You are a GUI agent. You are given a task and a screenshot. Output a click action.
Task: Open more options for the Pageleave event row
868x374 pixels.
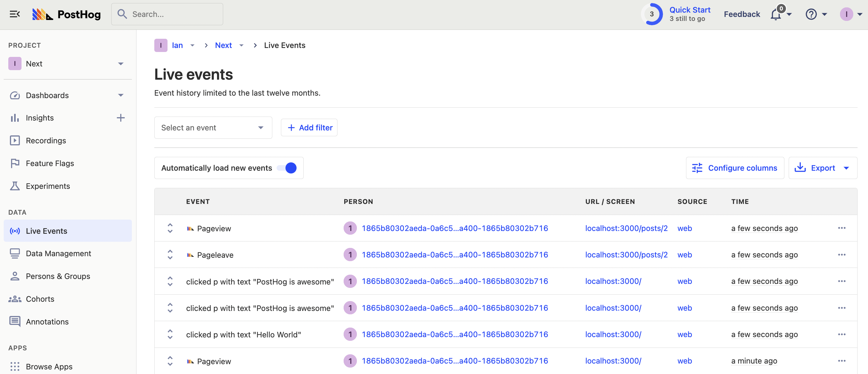[841, 255]
